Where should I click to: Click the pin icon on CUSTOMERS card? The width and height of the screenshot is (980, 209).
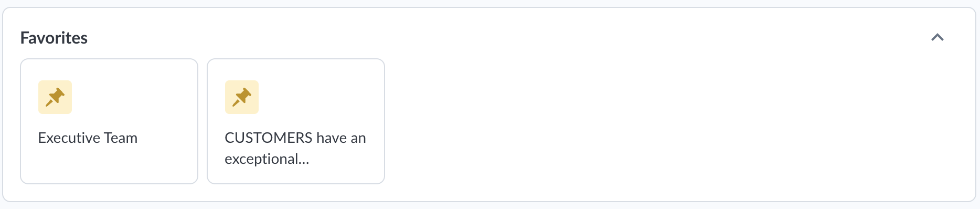[x=242, y=97]
